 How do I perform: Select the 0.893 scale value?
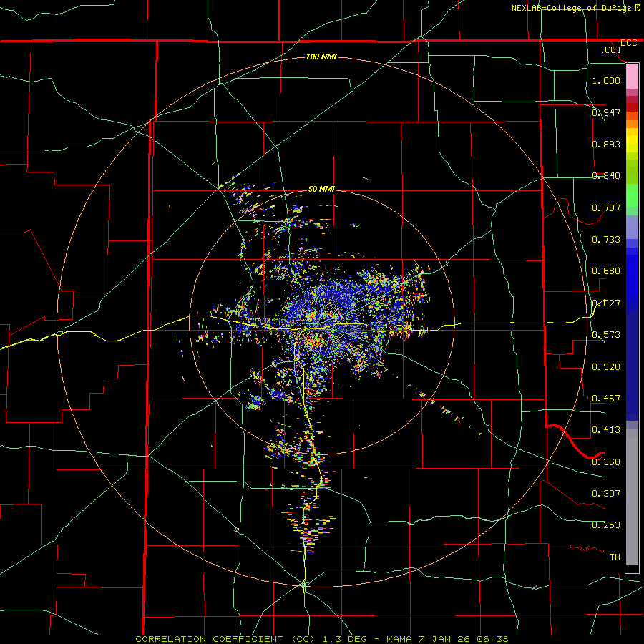coord(606,144)
